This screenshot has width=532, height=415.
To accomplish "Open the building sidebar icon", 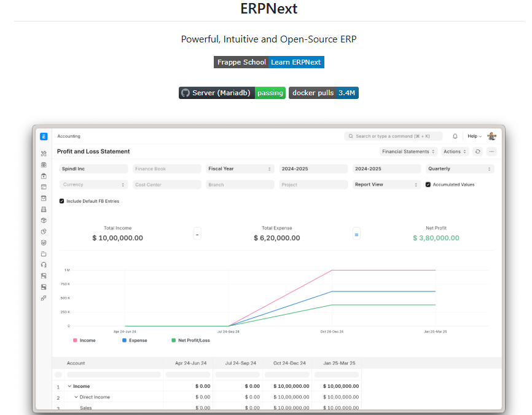I will [44, 210].
